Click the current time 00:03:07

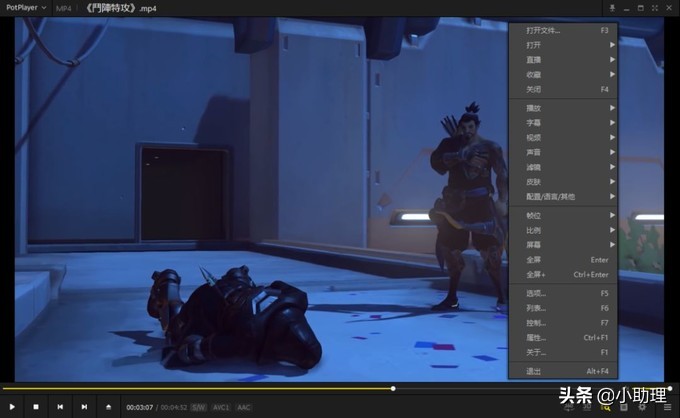pyautogui.click(x=140, y=407)
